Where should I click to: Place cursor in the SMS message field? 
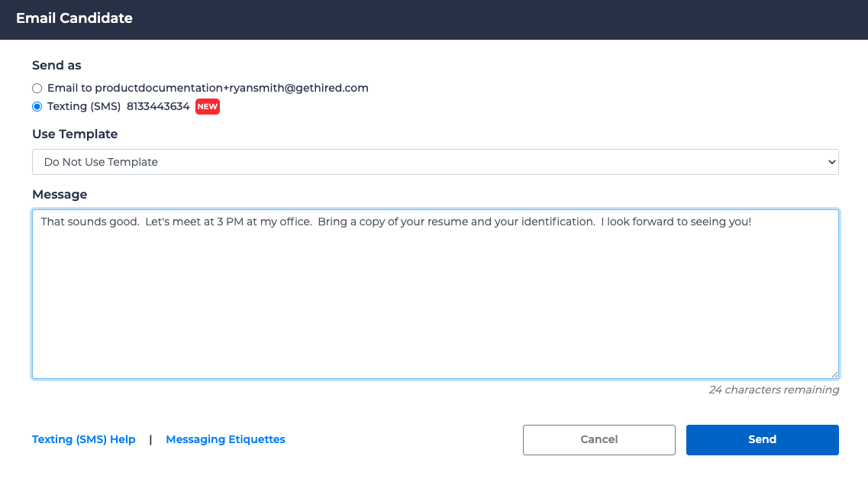434,294
